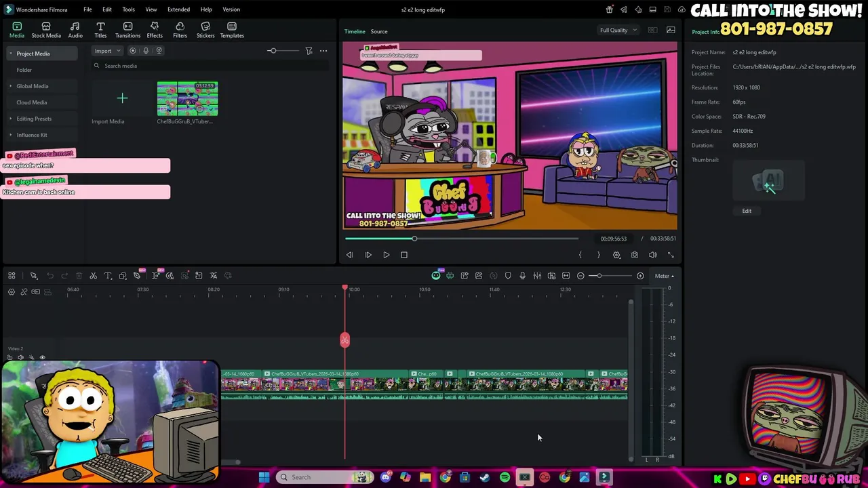Open the Meter dropdown
Screen dimensions: 868x488
click(x=665, y=276)
